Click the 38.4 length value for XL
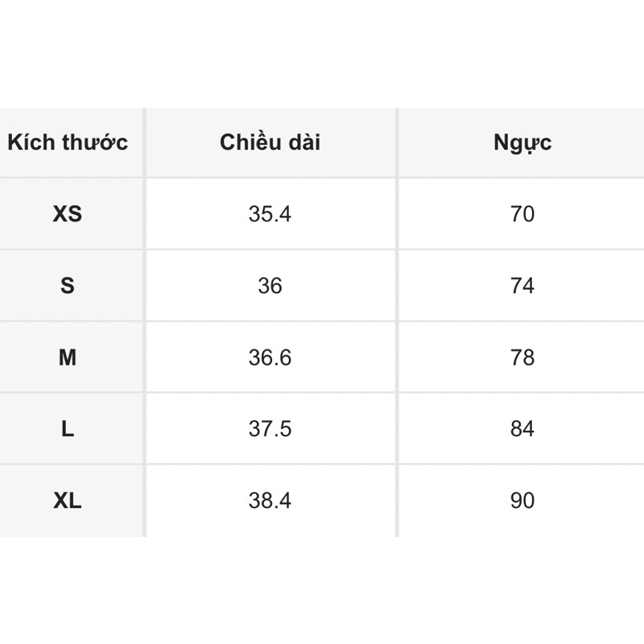Image resolution: width=644 pixels, height=644 pixels. (270, 501)
